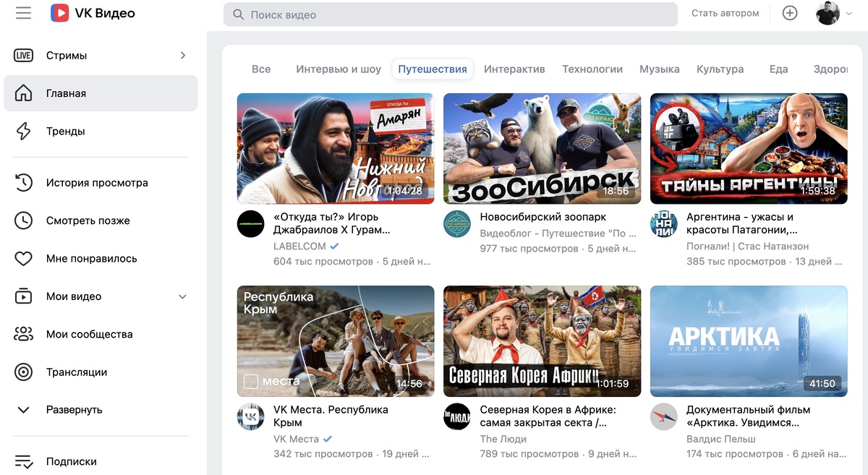Select the Все category tab
This screenshot has height=475, width=868.
[x=261, y=69]
